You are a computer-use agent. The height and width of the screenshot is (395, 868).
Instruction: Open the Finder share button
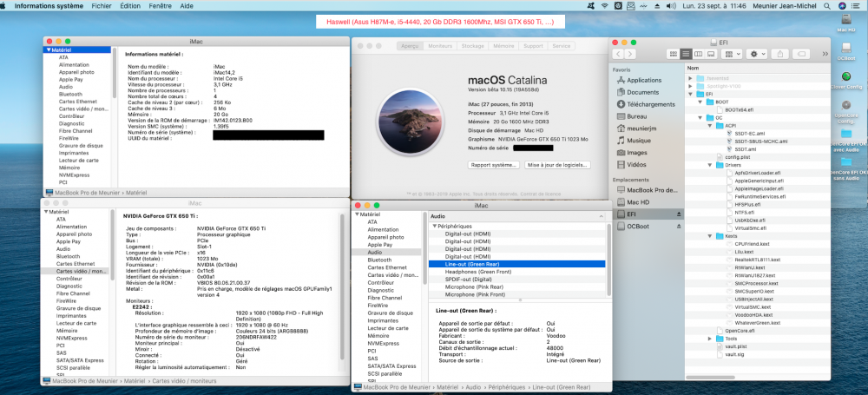(x=780, y=54)
